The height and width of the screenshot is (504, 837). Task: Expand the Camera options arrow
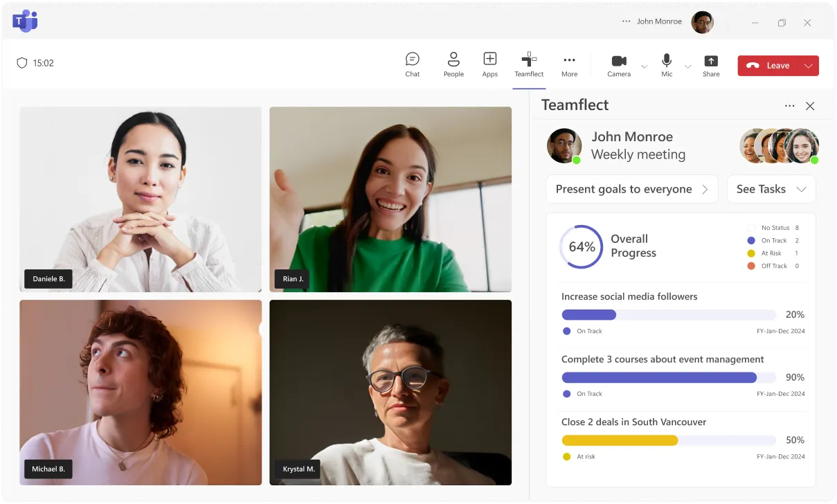click(x=645, y=66)
